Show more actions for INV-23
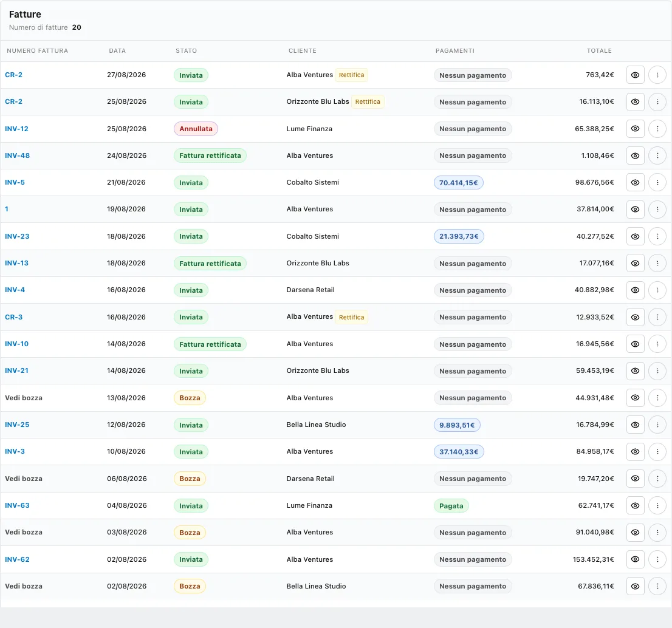The height and width of the screenshot is (628, 672). tap(657, 236)
